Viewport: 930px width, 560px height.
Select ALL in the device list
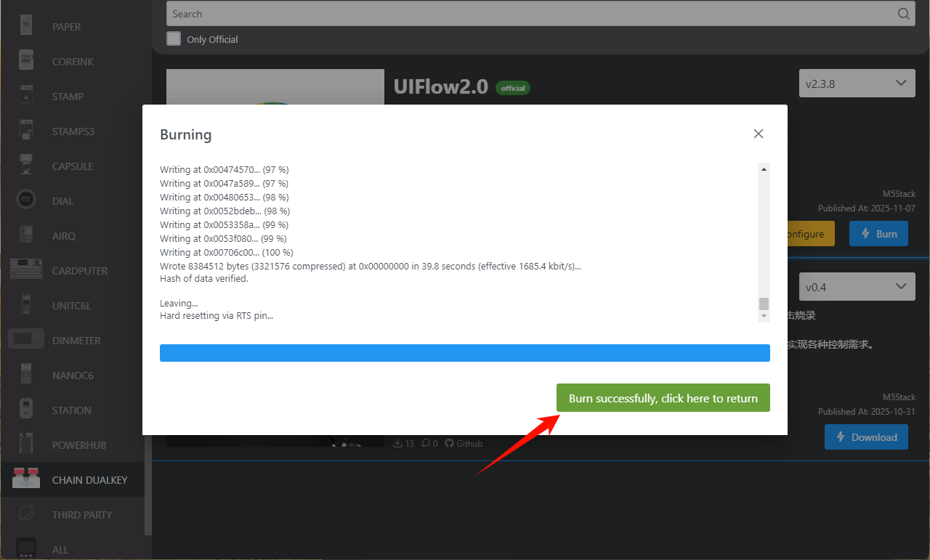[60, 550]
